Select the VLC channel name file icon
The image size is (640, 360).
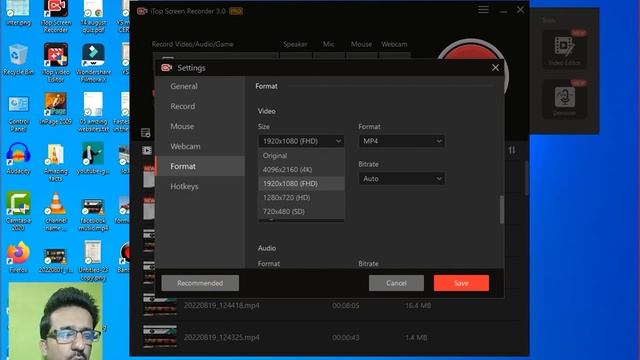click(x=56, y=211)
